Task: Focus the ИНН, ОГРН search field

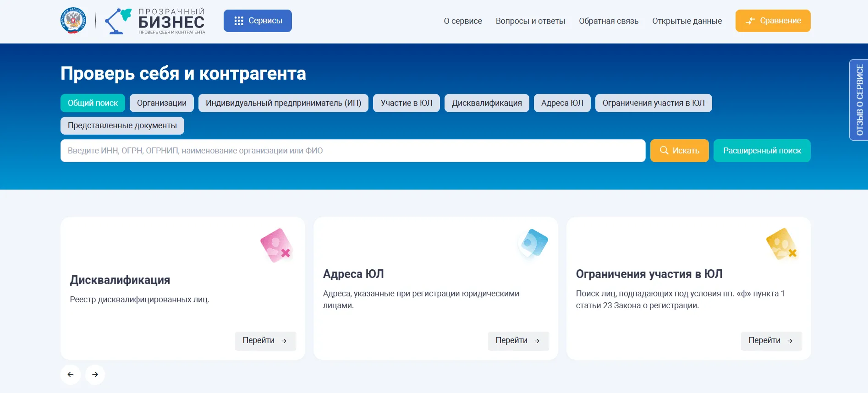Action: tap(353, 151)
